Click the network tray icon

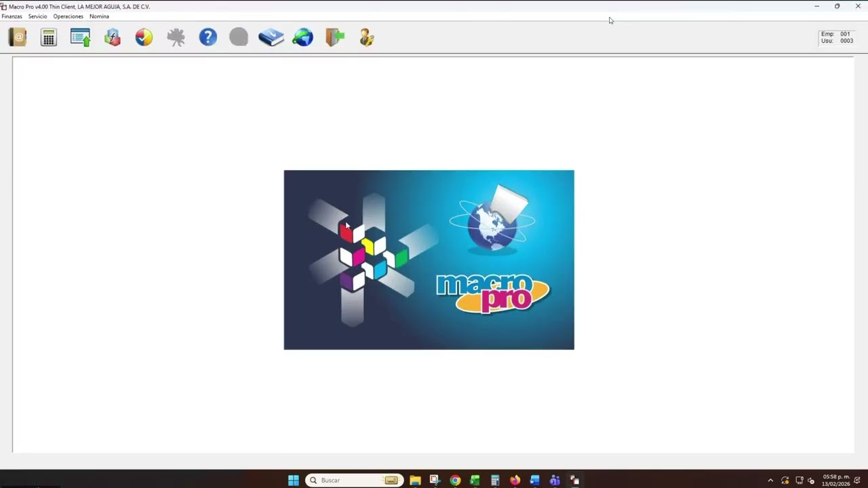point(800,481)
